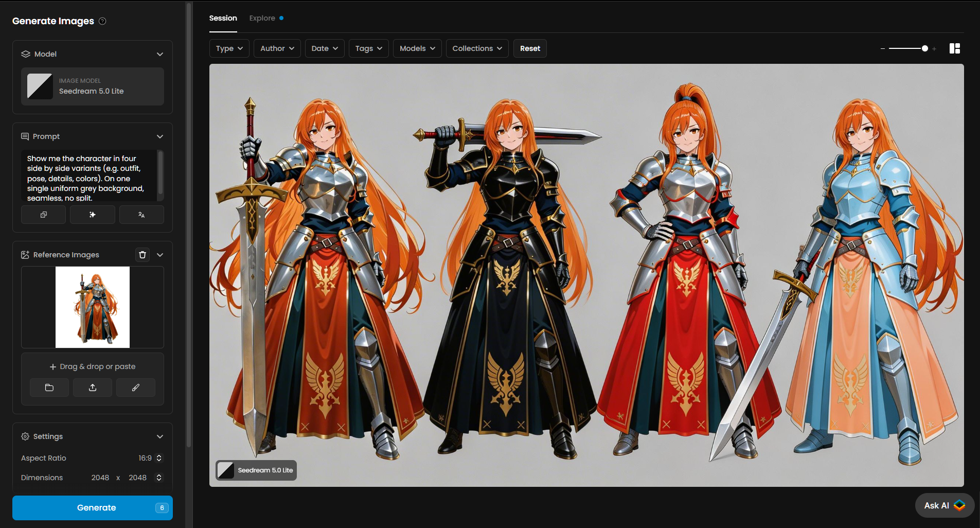The width and height of the screenshot is (980, 528).
Task: Click the translate prompt icon
Action: 141,215
